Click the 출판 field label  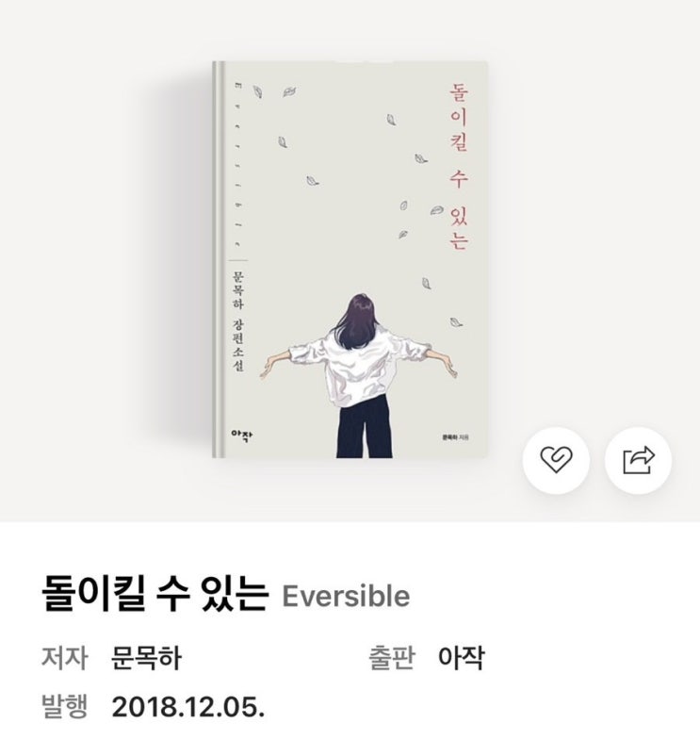pos(392,657)
